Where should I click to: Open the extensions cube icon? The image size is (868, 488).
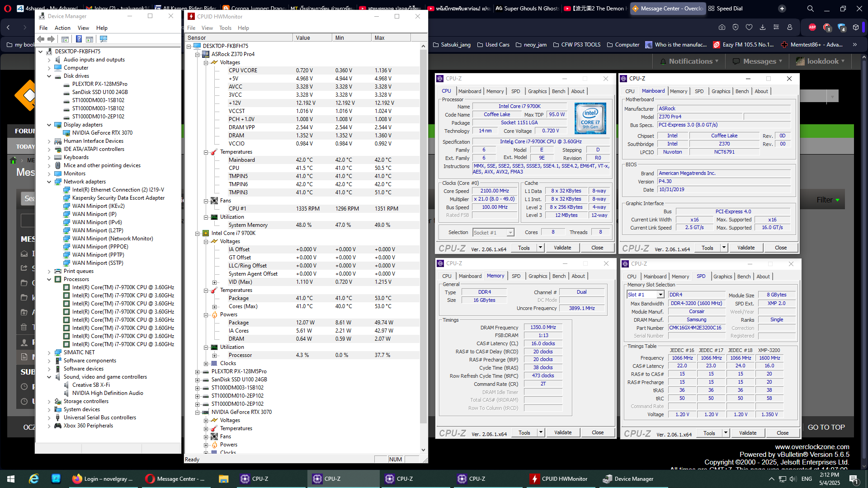[x=856, y=28]
